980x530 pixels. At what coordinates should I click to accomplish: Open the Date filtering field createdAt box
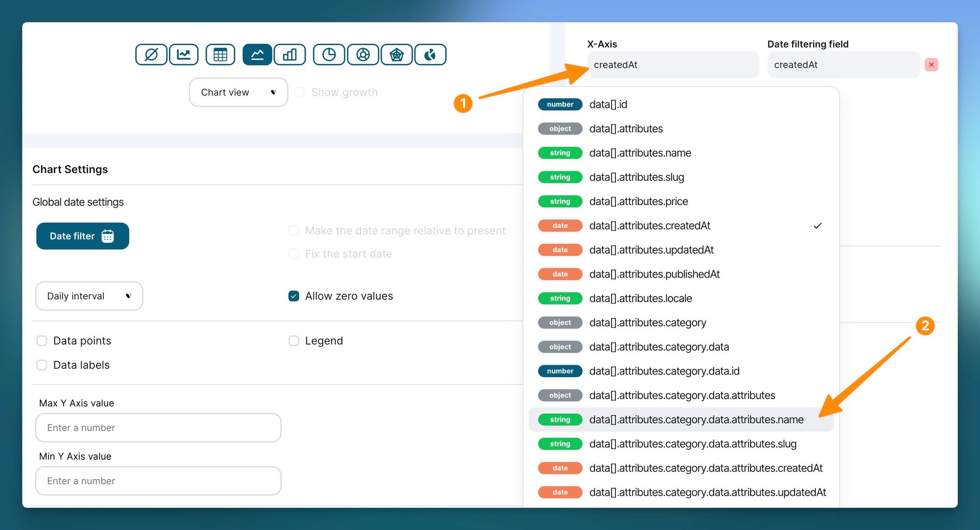pyautogui.click(x=843, y=65)
